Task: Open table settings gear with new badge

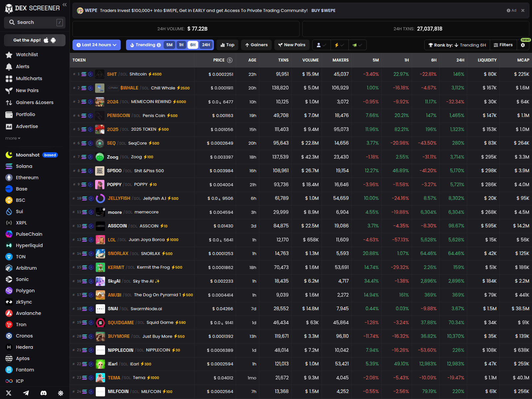Action: (523, 45)
